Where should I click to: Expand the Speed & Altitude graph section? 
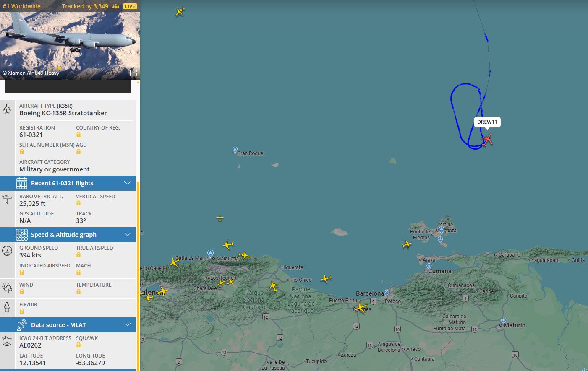point(128,235)
